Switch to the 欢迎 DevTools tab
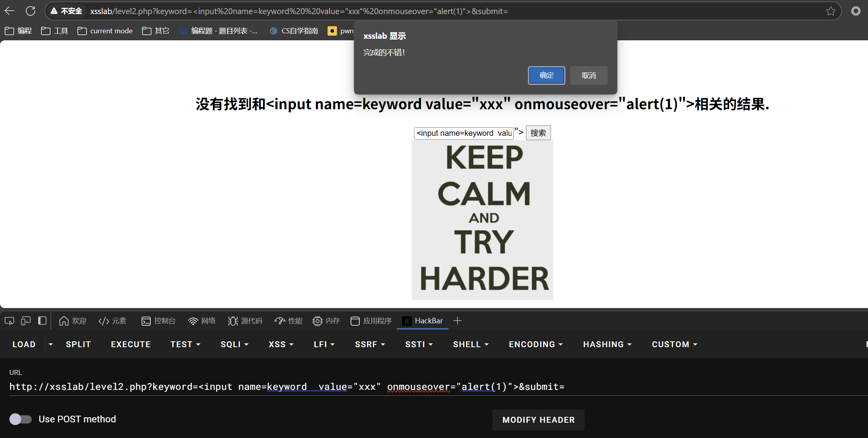Image resolution: width=868 pixels, height=438 pixels. pyautogui.click(x=73, y=321)
